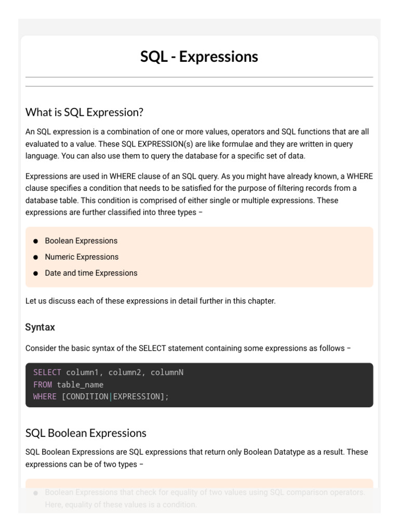Click the "SQL Boolean Expressions" heading

click(x=86, y=433)
